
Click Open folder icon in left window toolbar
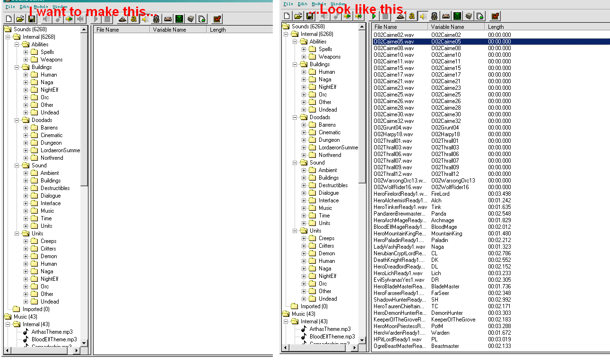click(x=20, y=19)
